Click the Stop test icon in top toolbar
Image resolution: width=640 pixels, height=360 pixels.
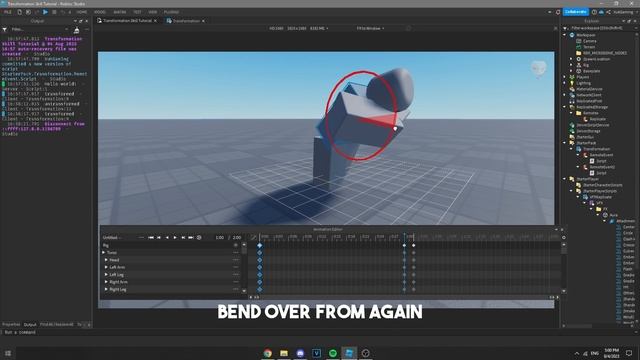pyautogui.click(x=54, y=12)
